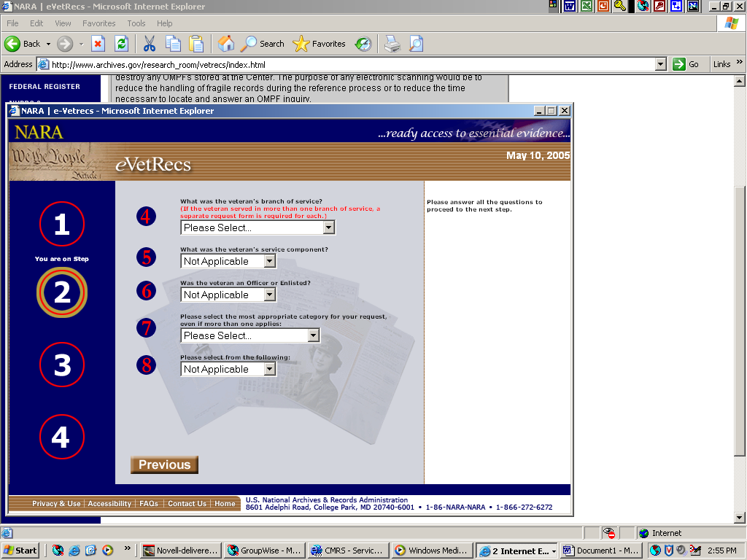Click the Paste clipboard icon
This screenshot has height=560, width=747.
point(196,44)
